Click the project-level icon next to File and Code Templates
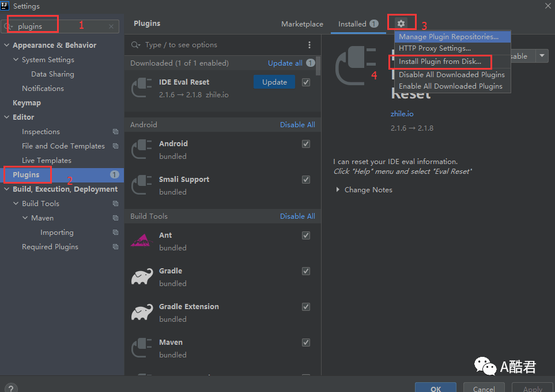The width and height of the screenshot is (555, 392). (115, 146)
